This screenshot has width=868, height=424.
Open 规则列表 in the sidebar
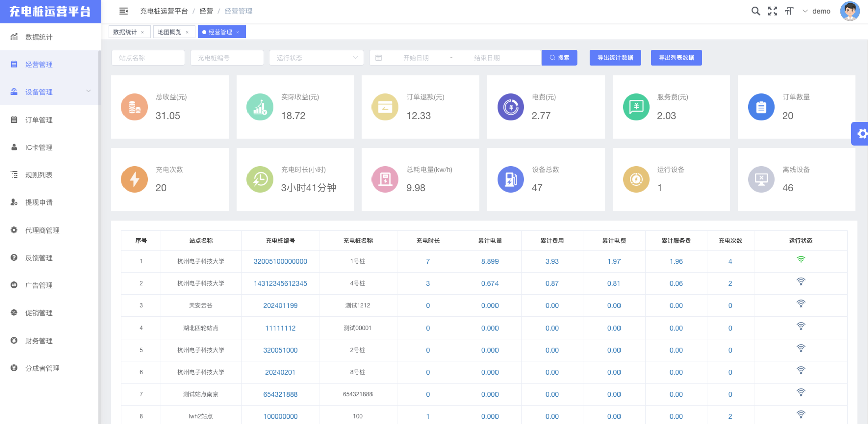(50, 175)
